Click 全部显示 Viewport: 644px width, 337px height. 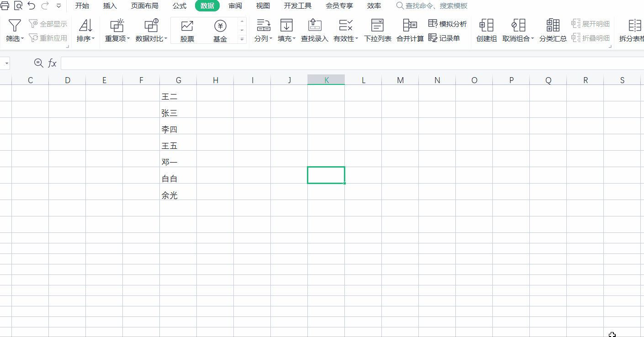pyautogui.click(x=48, y=24)
